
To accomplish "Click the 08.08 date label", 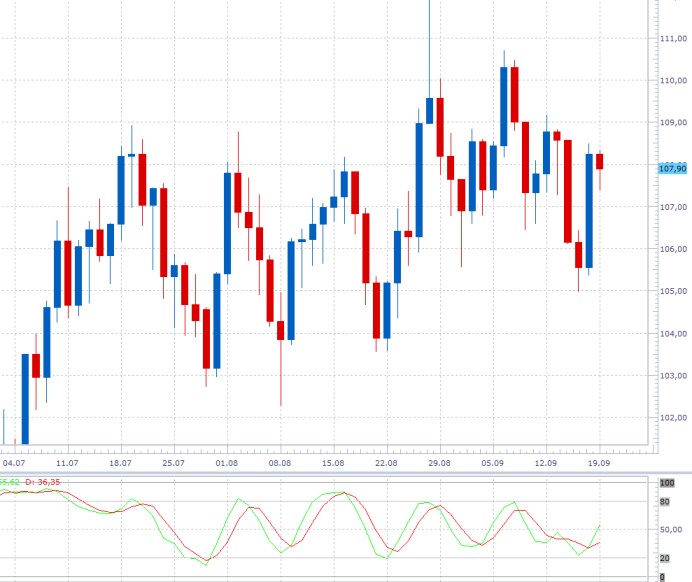I will tap(280, 463).
